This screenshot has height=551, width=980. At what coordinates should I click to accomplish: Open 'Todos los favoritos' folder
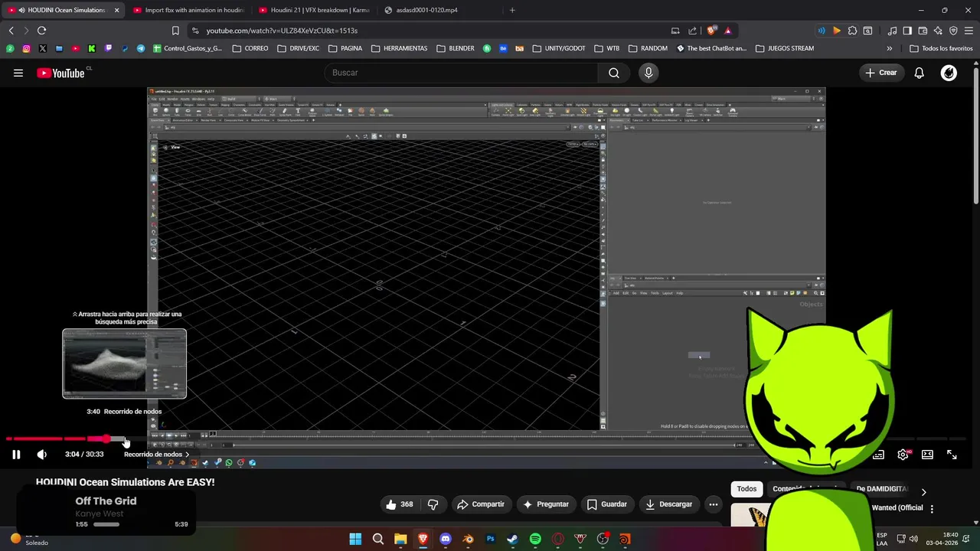point(941,48)
